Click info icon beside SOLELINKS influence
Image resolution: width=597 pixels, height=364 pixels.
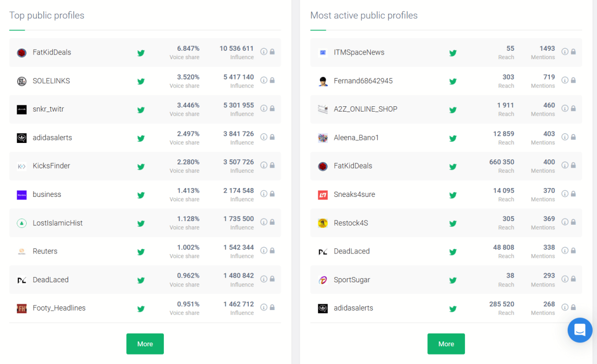264,80
